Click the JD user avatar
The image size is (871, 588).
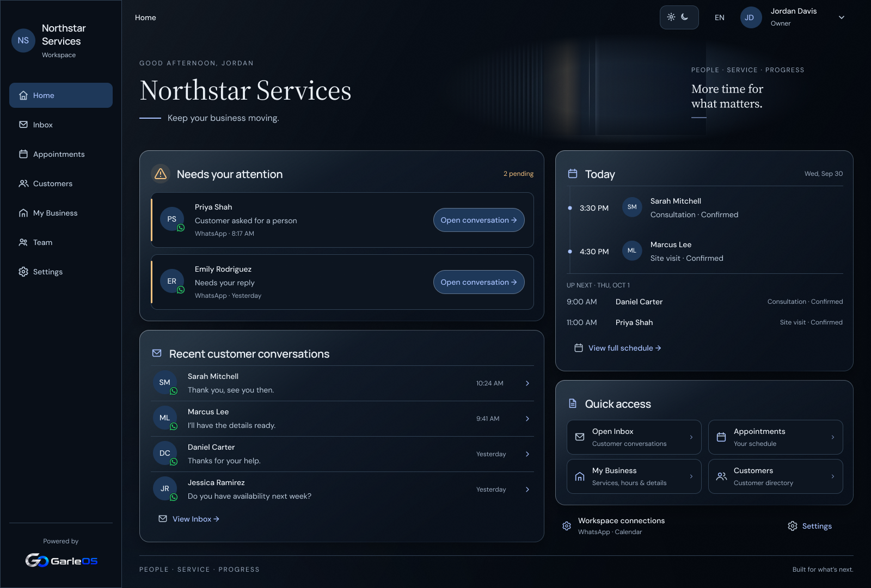(x=750, y=17)
